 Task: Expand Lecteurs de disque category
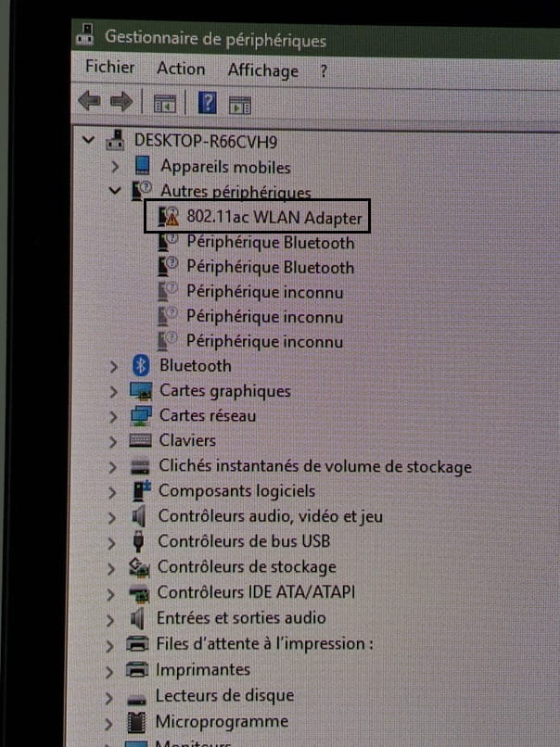(108, 698)
